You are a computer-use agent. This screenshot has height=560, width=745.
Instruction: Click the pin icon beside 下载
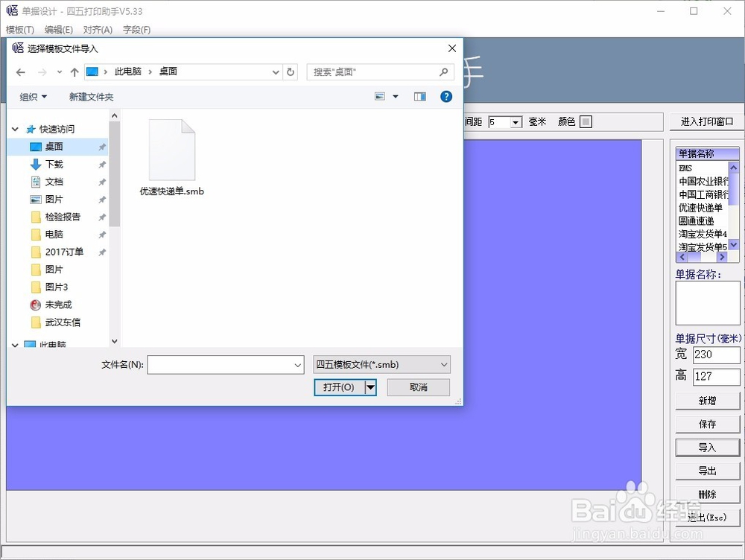tap(101, 165)
